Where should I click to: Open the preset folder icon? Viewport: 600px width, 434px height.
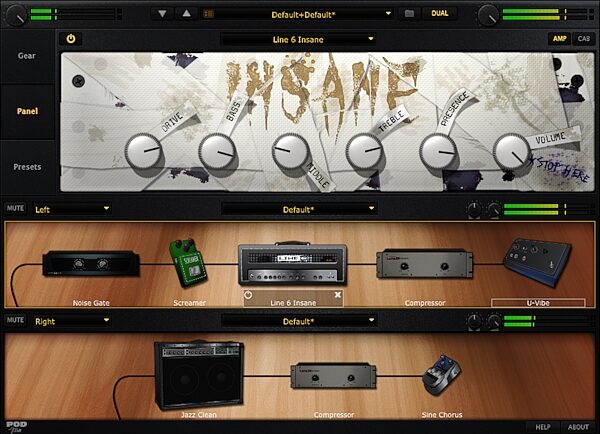[x=409, y=14]
